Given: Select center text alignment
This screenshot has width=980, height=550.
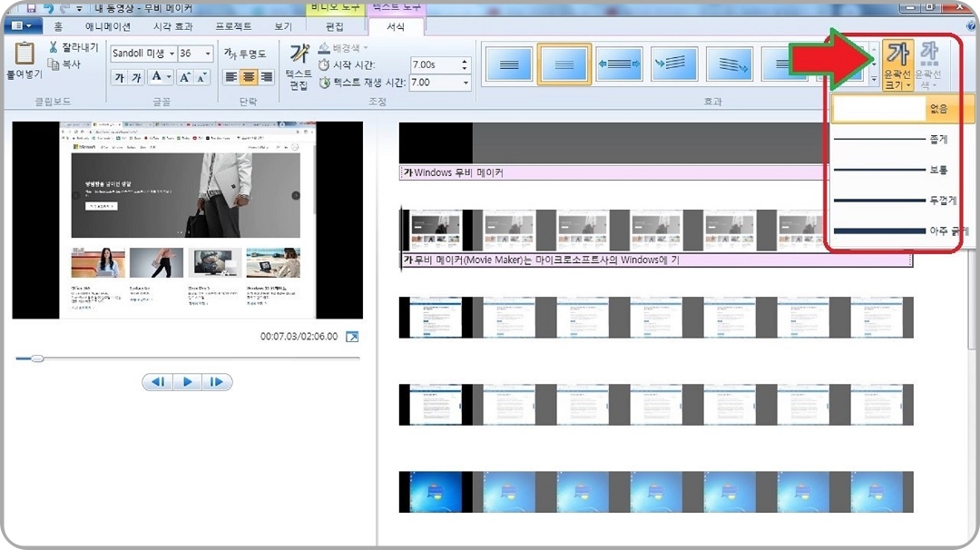Looking at the screenshot, I should (x=249, y=77).
